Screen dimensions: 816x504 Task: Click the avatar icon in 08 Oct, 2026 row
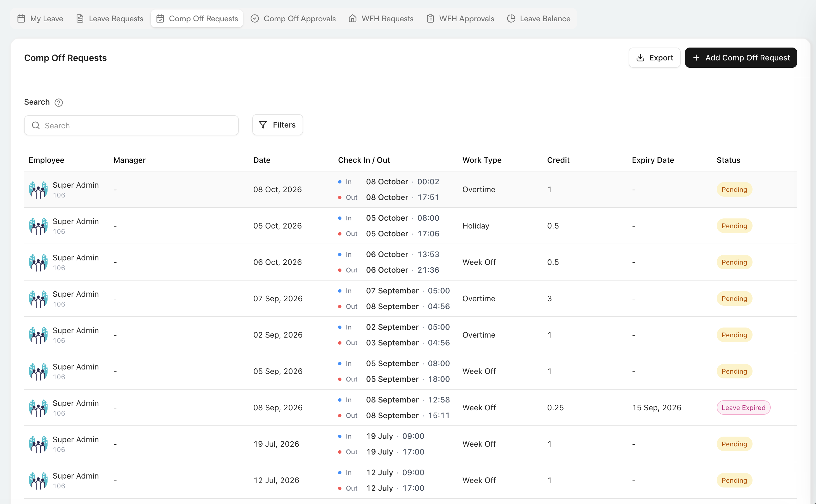38,190
